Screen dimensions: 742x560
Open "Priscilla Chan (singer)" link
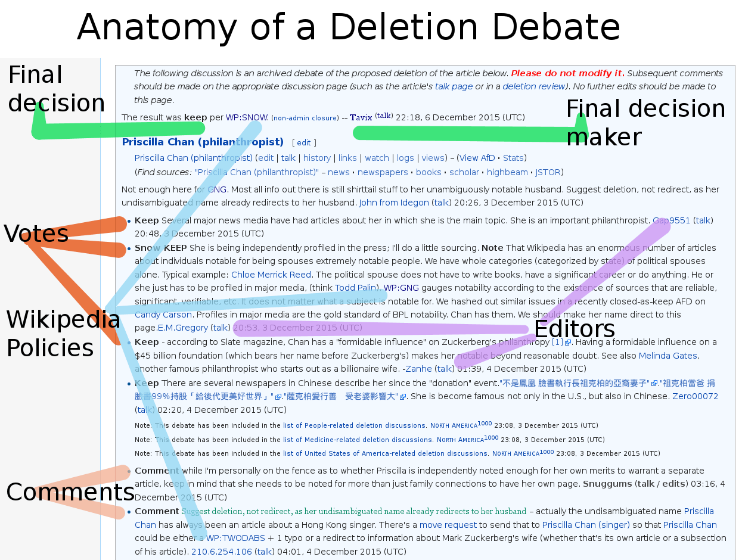click(586, 525)
